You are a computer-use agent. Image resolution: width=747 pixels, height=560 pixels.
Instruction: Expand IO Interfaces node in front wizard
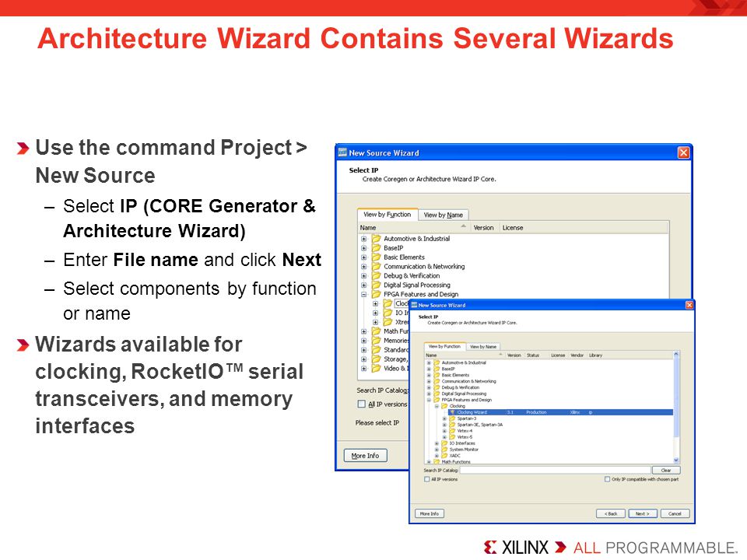coord(437,443)
